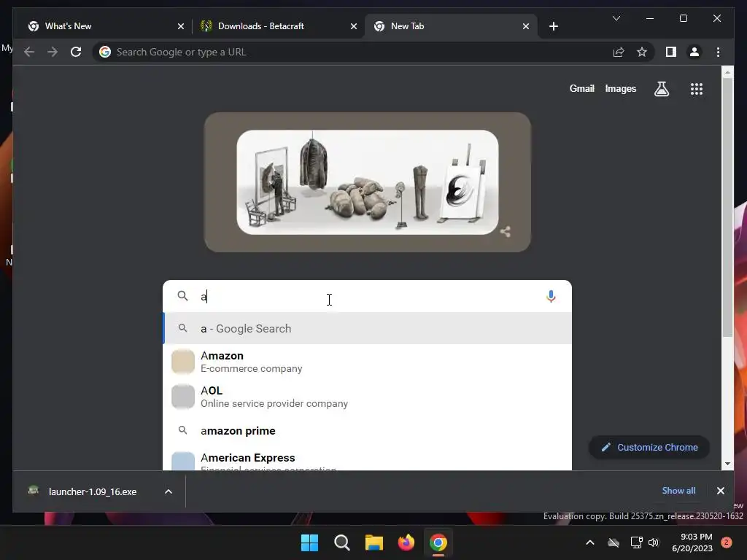This screenshot has width=747, height=560.
Task: Reload the current page
Action: tap(76, 52)
